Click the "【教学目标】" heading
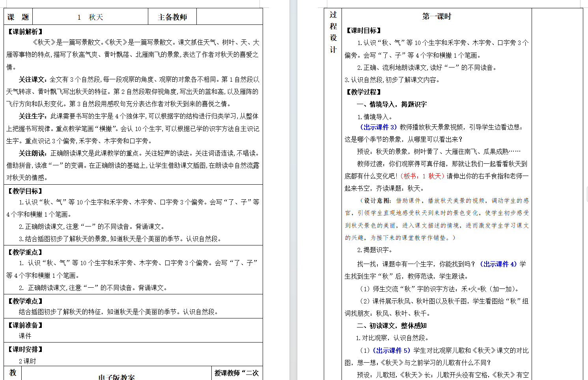588x380 pixels. click(x=25, y=191)
